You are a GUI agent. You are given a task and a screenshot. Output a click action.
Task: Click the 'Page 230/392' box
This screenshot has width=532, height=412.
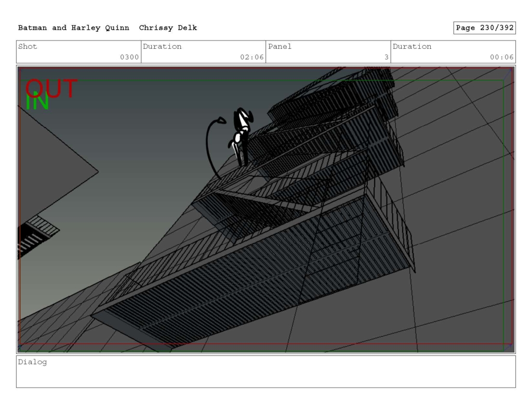click(485, 28)
